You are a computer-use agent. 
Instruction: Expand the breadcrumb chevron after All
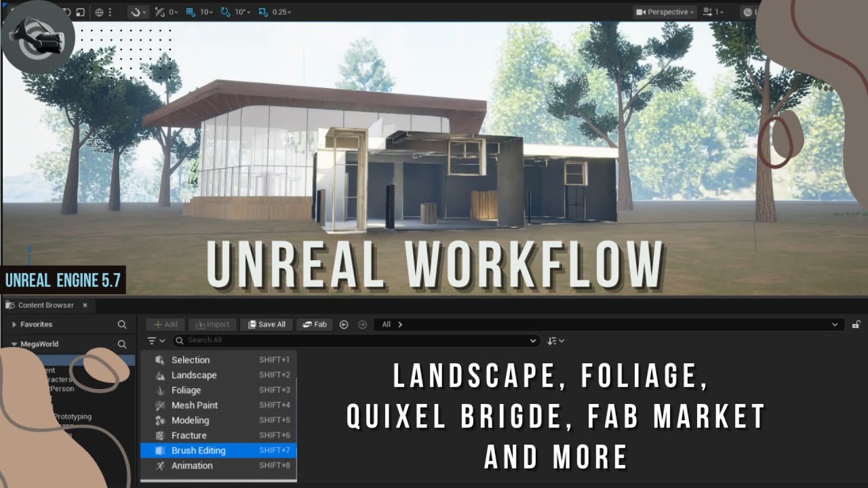tap(400, 325)
